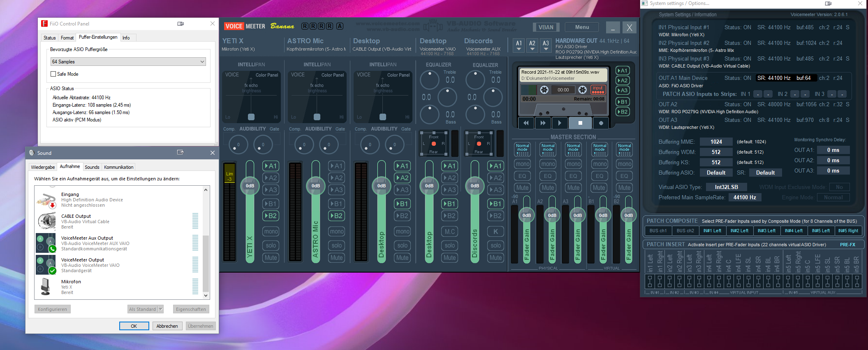Click the master B2 Fader Gain handle
This screenshot has width=868, height=350.
pos(629,215)
